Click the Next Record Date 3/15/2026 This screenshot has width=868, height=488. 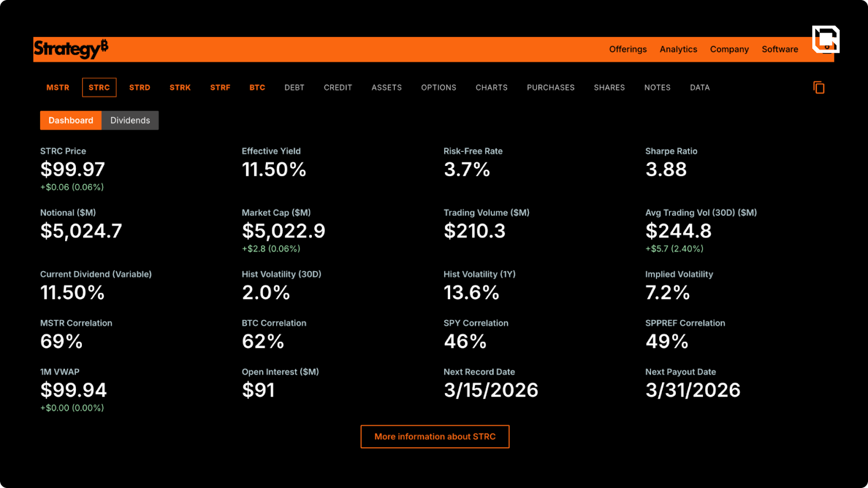pyautogui.click(x=491, y=390)
